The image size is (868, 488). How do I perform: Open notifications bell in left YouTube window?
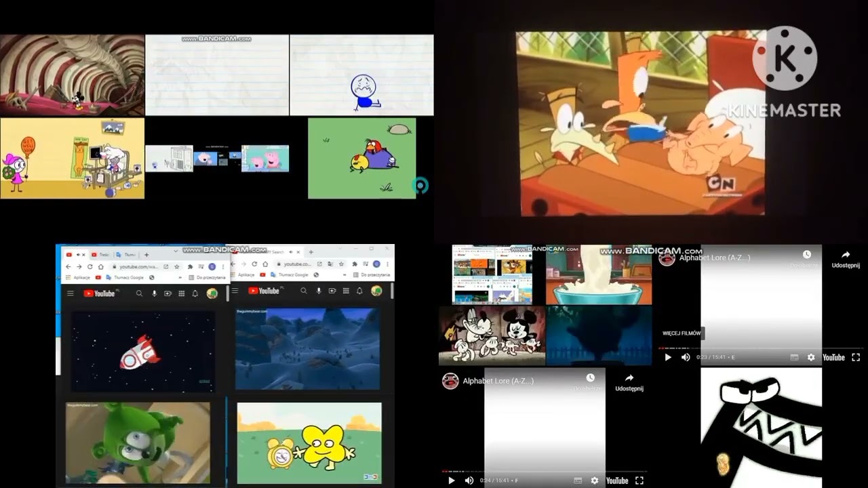(x=195, y=293)
